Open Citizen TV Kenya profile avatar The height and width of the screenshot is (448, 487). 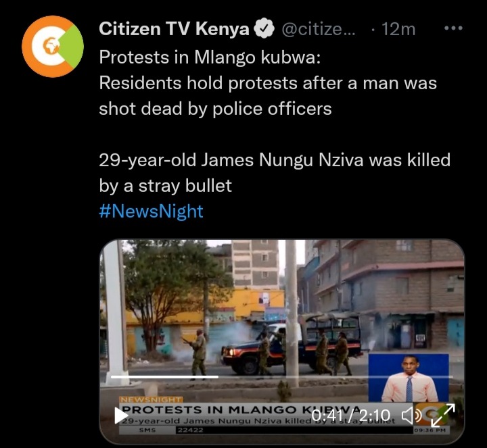coord(53,47)
